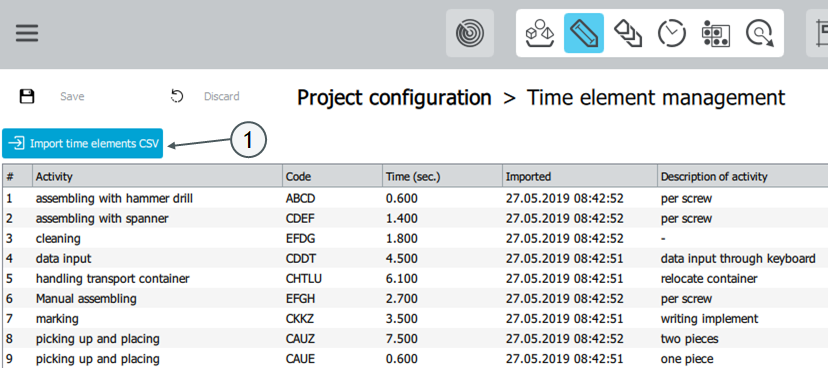Select the 'marking' activity row
The width and height of the screenshot is (828, 368).
415,319
